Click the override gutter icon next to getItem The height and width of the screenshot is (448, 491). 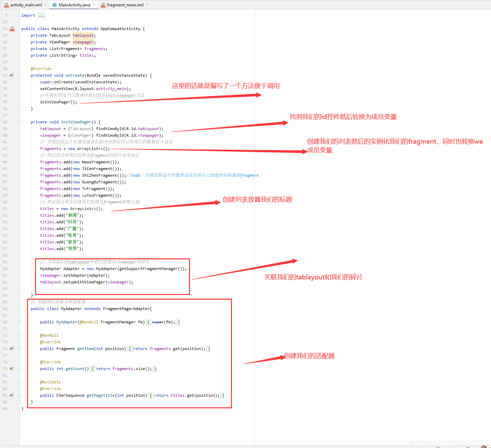click(12, 349)
